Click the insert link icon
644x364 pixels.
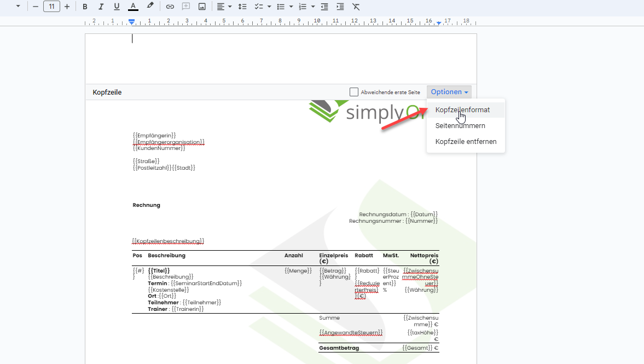(170, 7)
